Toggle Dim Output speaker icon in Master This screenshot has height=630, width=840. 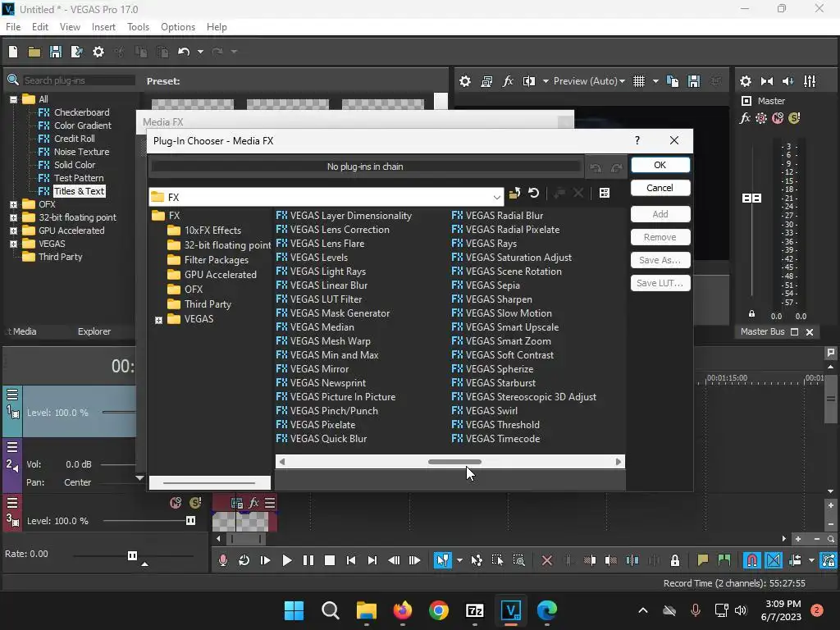click(x=788, y=81)
